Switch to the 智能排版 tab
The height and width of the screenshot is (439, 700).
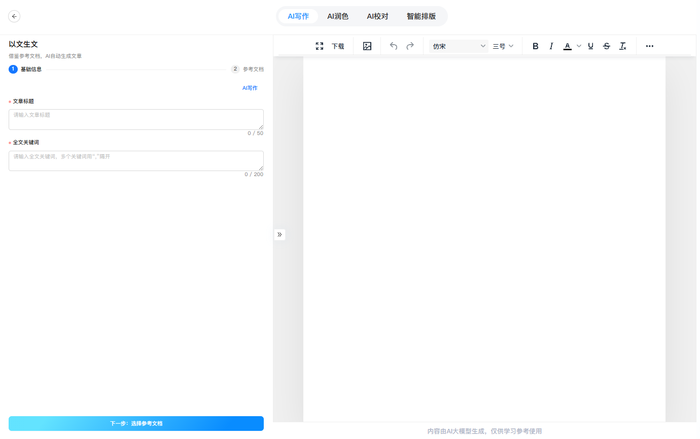pyautogui.click(x=421, y=16)
